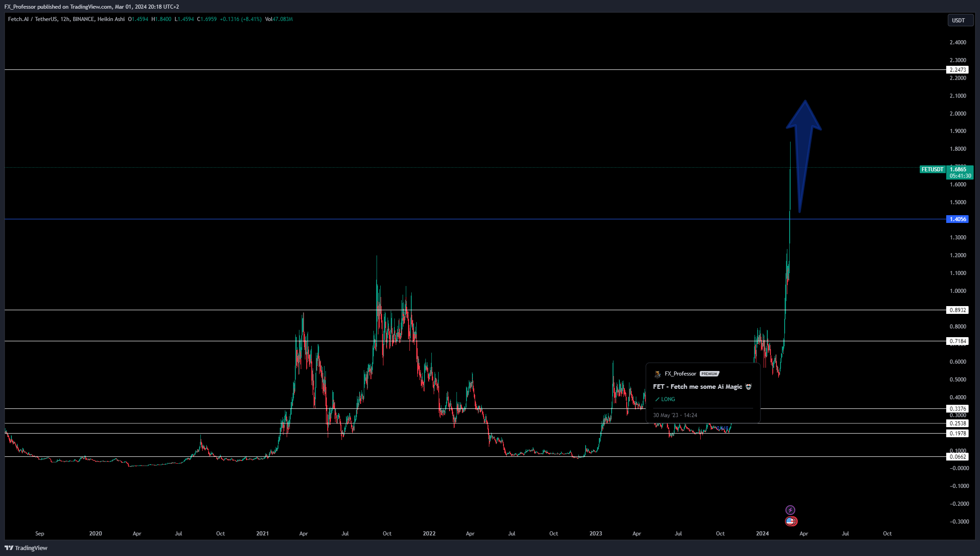This screenshot has height=556, width=980.
Task: Click the current price label 1.6865
Action: click(x=958, y=169)
